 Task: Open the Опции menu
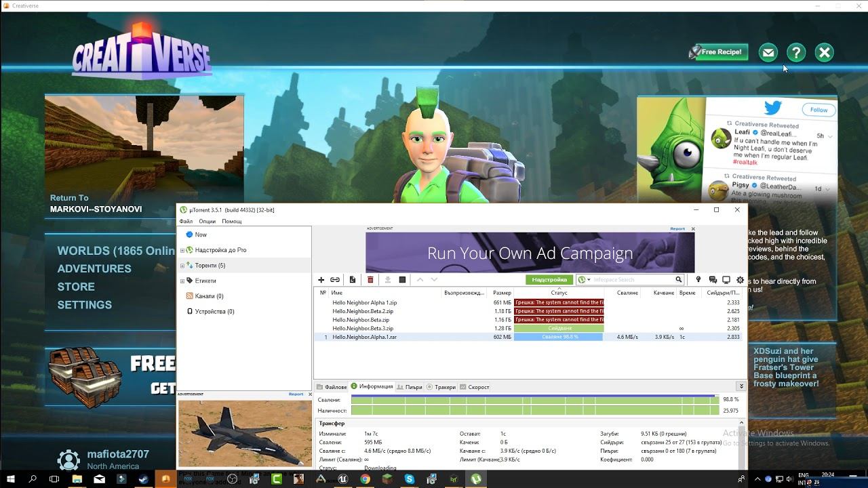click(208, 222)
